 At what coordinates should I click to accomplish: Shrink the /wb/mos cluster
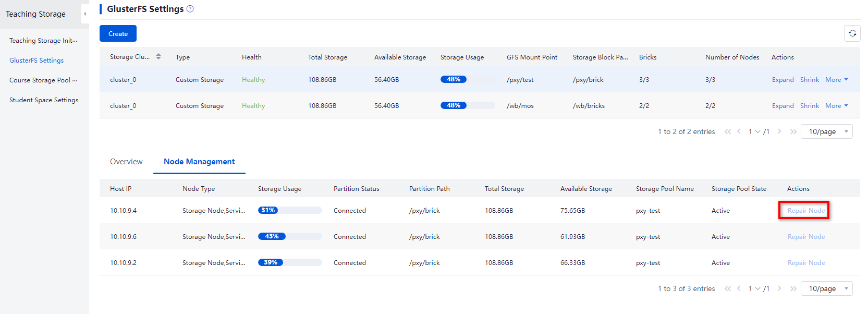click(810, 106)
